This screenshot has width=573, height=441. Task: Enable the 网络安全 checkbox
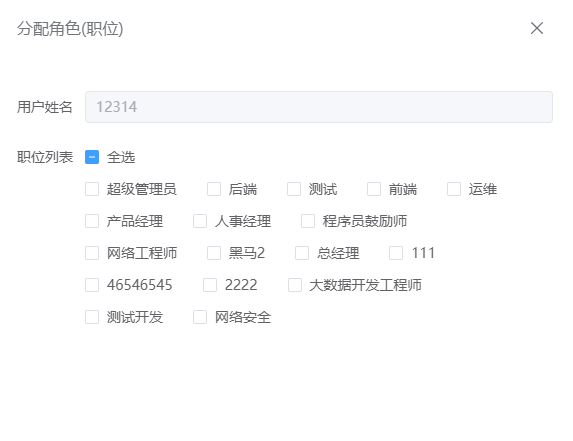pos(200,317)
